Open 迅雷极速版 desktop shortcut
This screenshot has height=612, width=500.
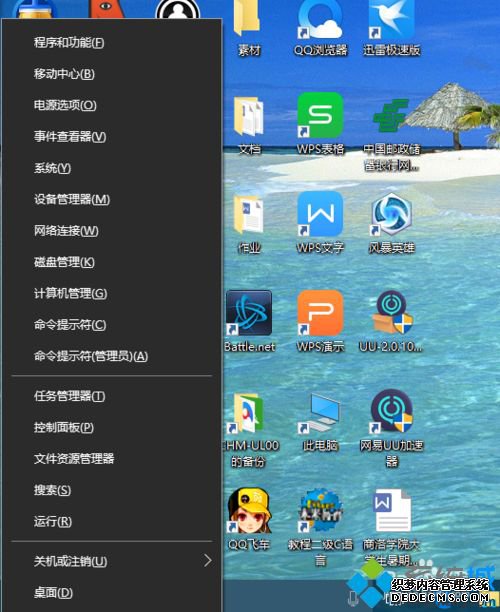click(x=391, y=20)
